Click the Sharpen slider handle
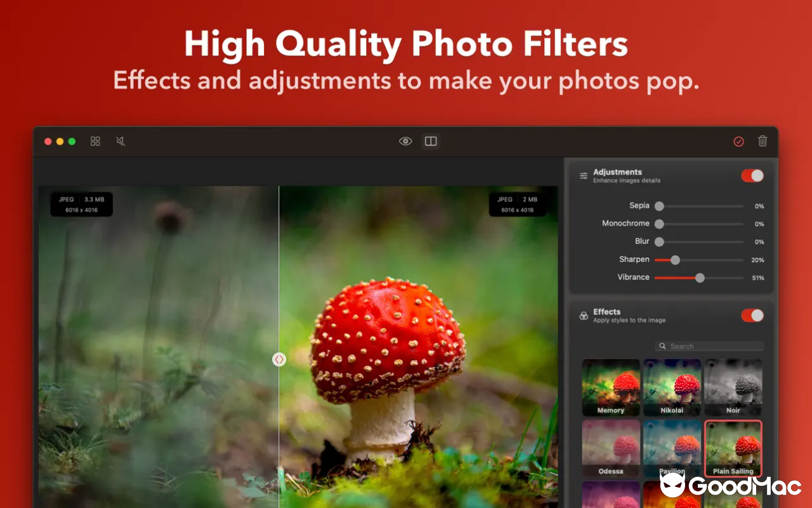The image size is (812, 508). pyautogui.click(x=675, y=260)
